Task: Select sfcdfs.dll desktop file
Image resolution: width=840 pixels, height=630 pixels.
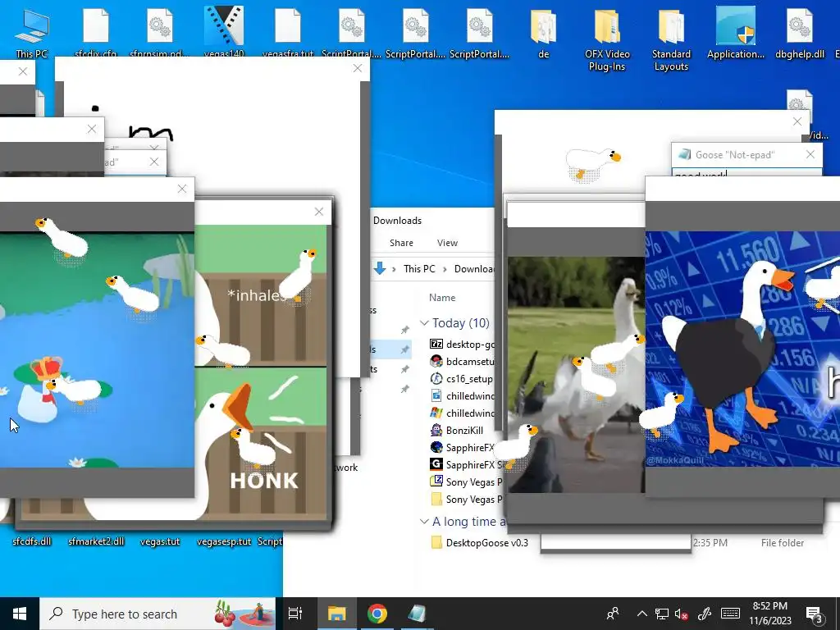Action: click(32, 541)
